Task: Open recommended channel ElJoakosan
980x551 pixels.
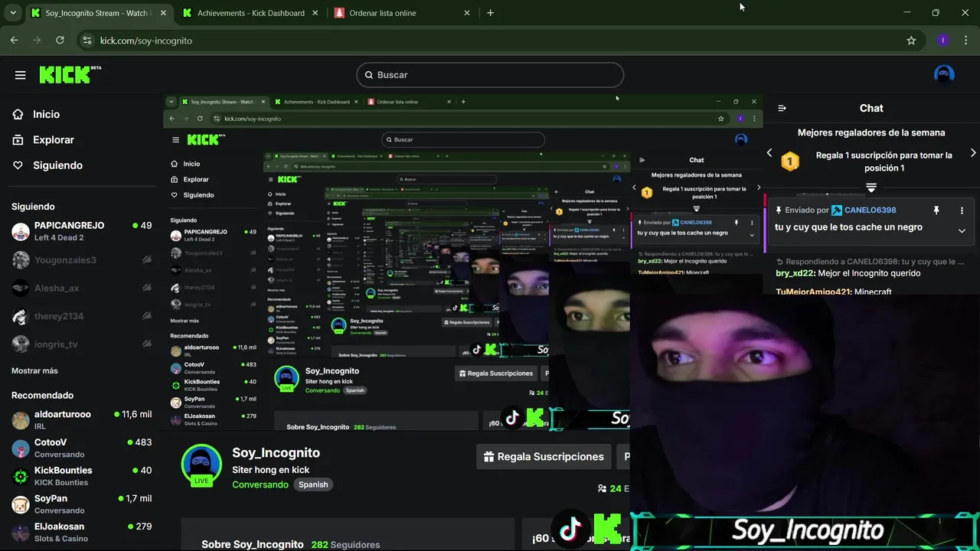Action: (x=81, y=532)
